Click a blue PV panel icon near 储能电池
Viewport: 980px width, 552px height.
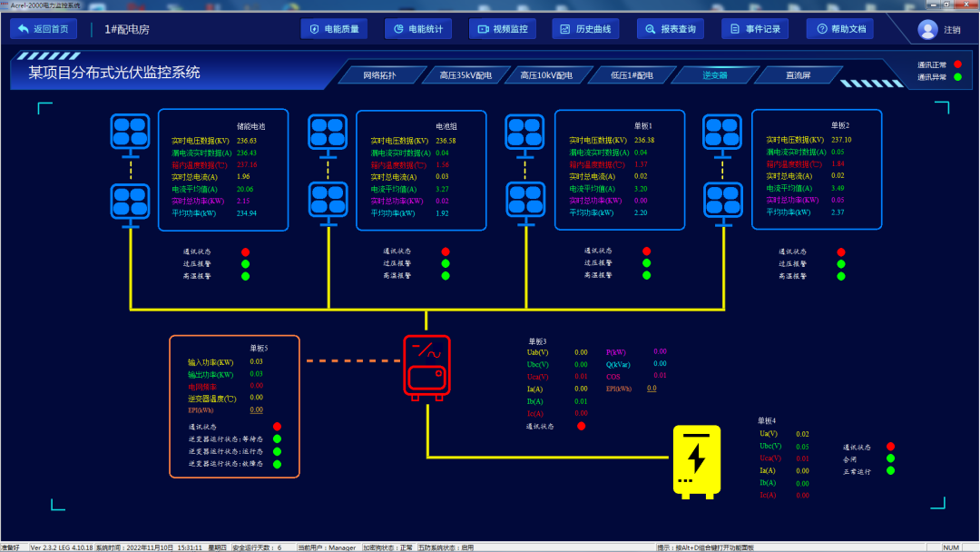point(130,129)
